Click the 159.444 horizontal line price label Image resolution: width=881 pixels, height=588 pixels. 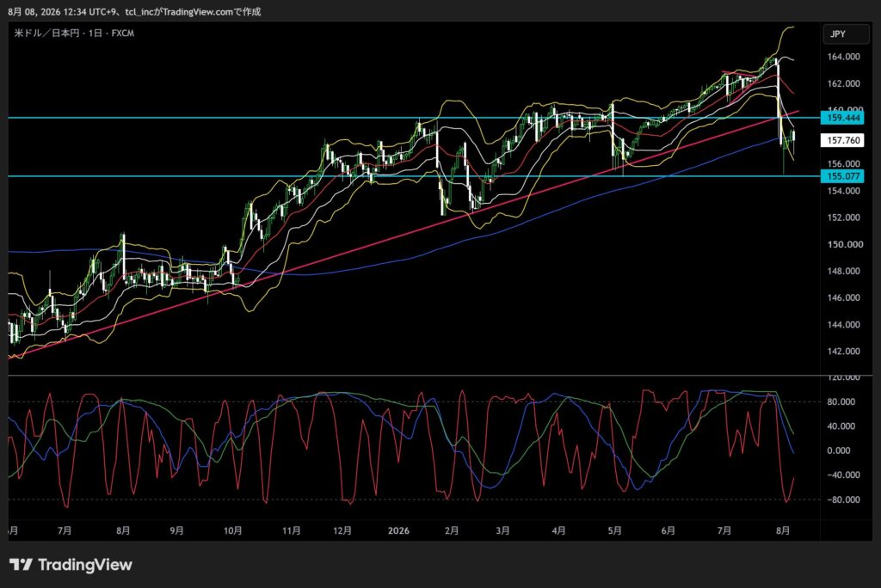842,118
